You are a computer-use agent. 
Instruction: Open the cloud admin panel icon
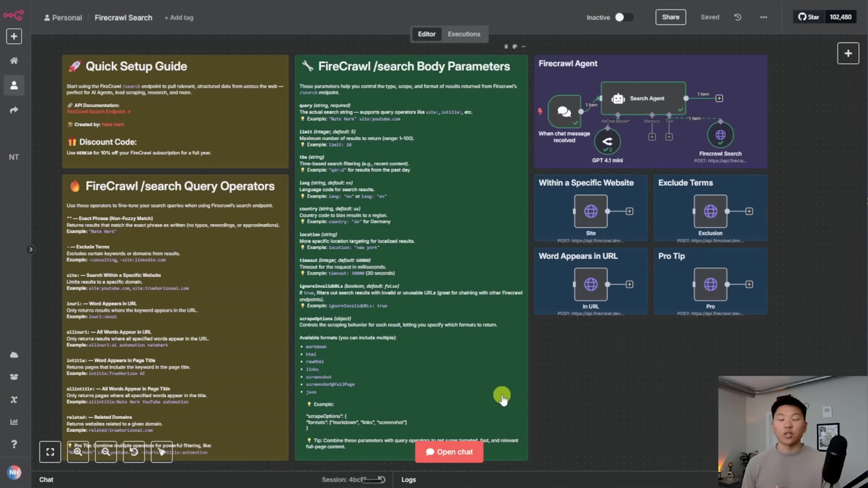[14, 355]
